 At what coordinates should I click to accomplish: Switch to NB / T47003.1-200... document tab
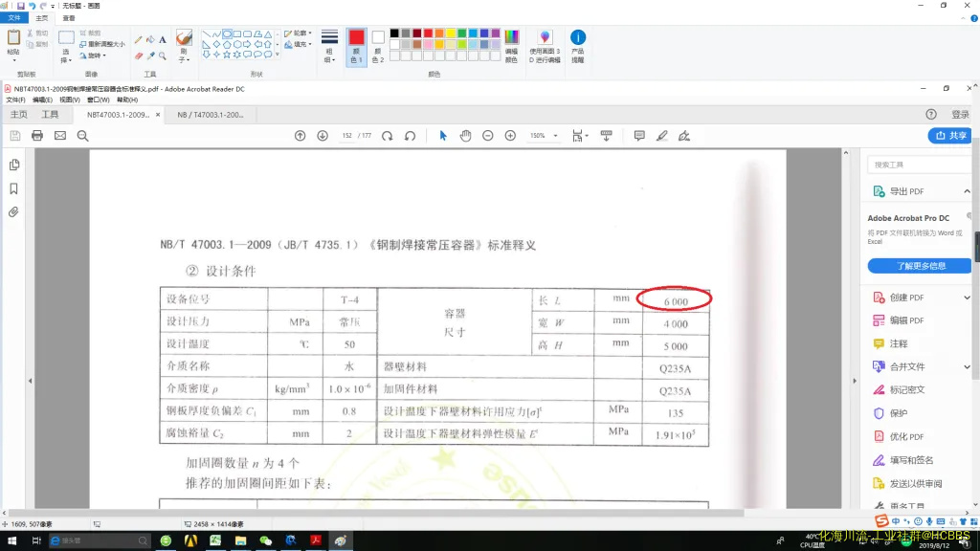[211, 115]
